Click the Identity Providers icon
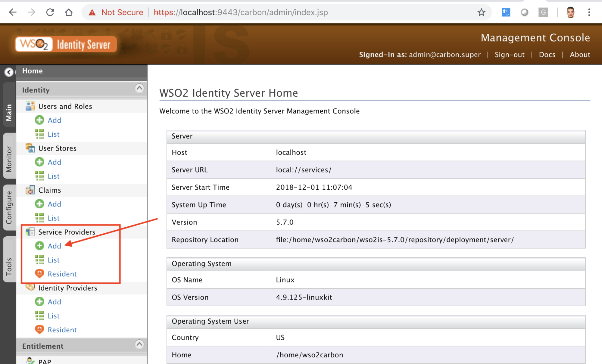The image size is (602, 364). [30, 288]
